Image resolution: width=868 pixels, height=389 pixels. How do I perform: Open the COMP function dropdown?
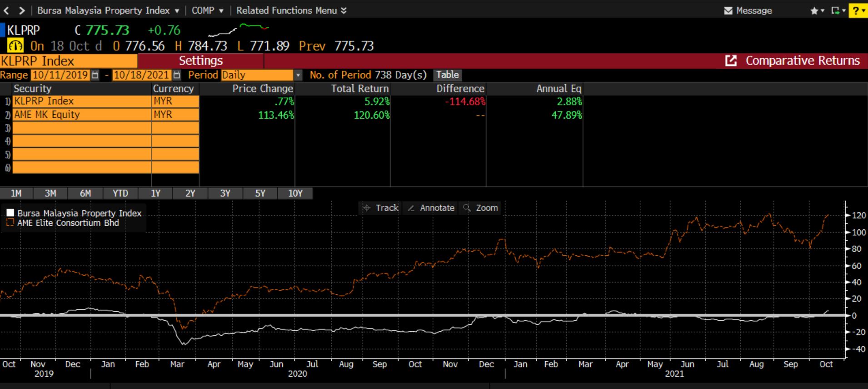208,10
